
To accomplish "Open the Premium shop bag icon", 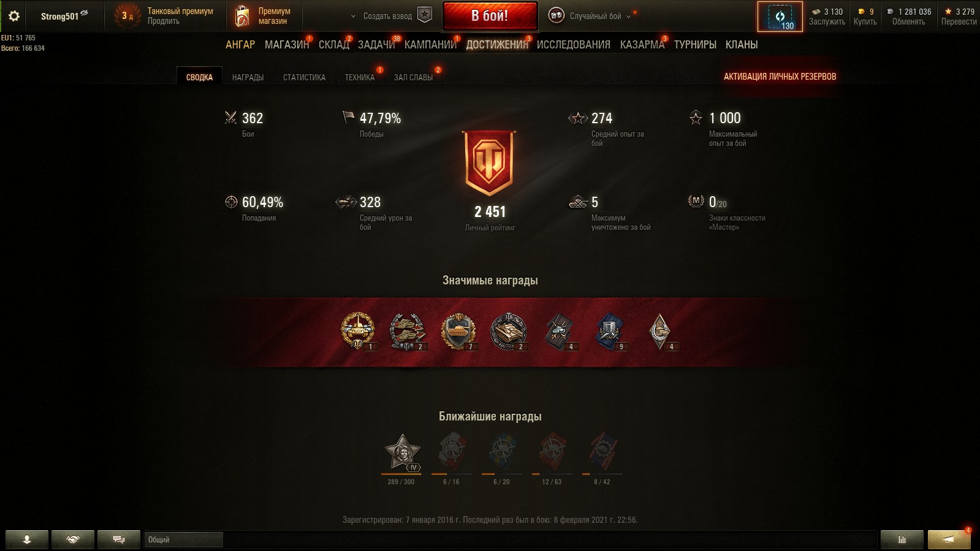I will tap(242, 17).
